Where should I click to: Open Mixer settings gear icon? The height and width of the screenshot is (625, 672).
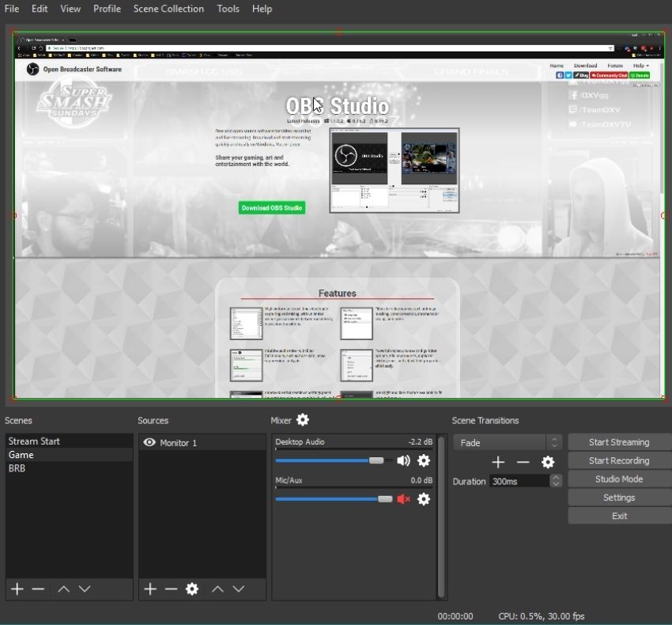[303, 420]
